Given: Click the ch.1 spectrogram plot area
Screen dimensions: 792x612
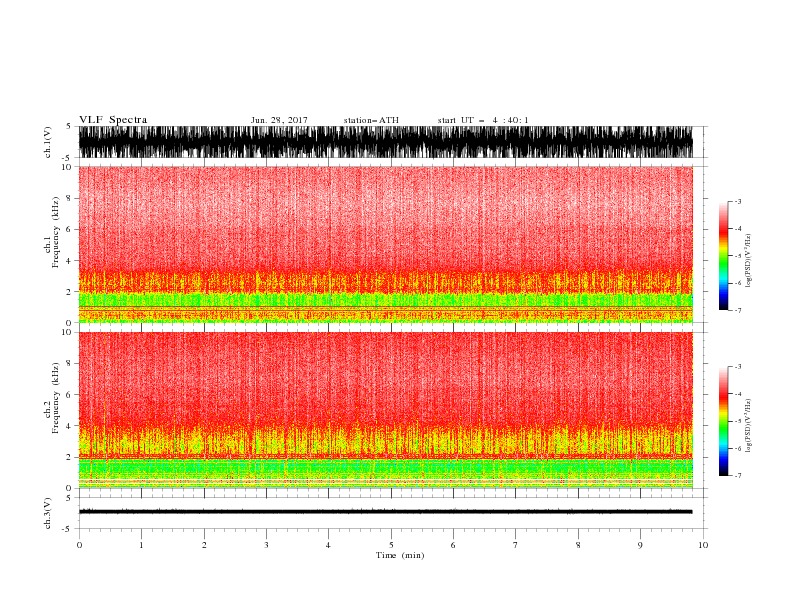Looking at the screenshot, I should [x=385, y=244].
